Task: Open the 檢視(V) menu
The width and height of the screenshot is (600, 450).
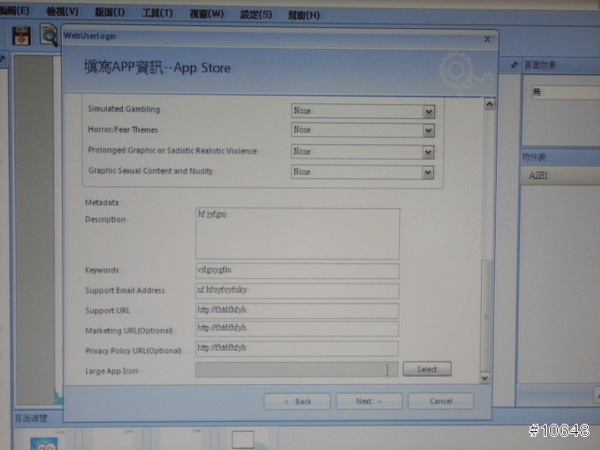Action: coord(62,12)
